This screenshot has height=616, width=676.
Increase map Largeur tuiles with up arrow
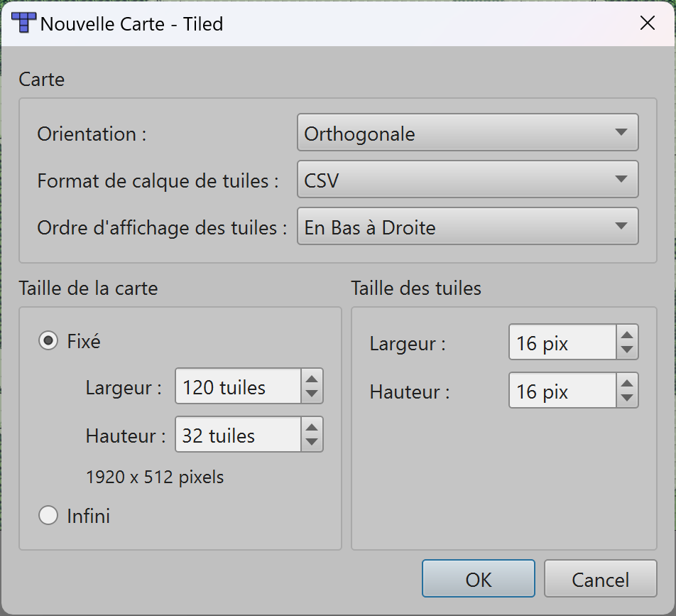[311, 379]
